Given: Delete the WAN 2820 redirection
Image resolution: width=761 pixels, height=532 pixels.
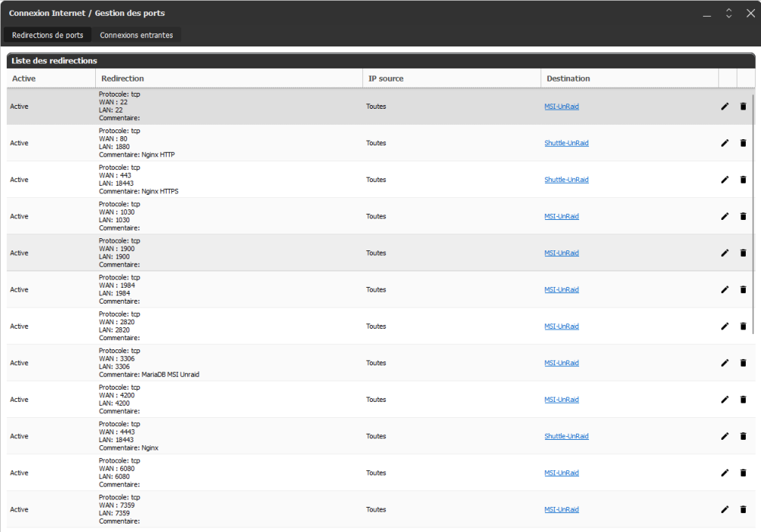Looking at the screenshot, I should coord(743,327).
